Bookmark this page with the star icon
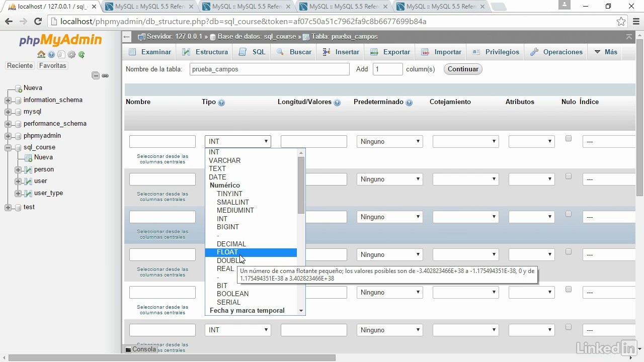 click(x=621, y=22)
